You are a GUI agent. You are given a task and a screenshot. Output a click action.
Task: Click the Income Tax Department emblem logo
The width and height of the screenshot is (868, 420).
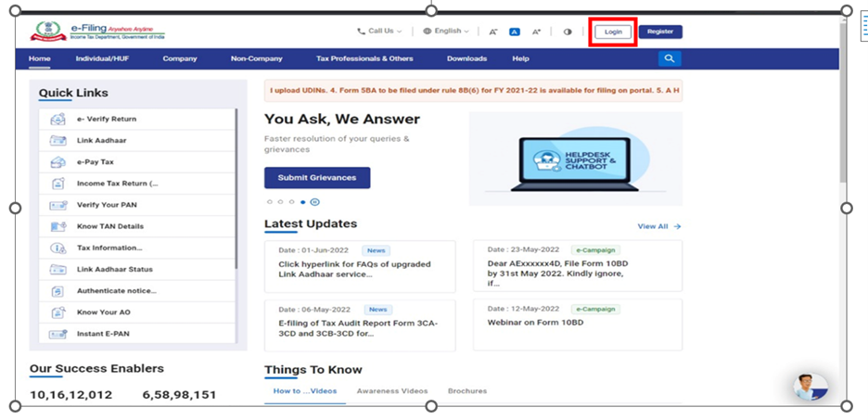(x=44, y=31)
